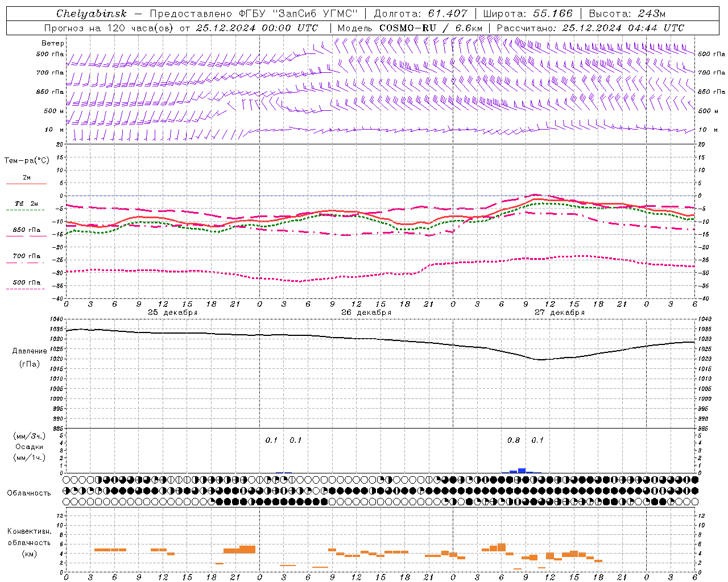Click the dotted pink line sample under 500 гПа legend

25,289
